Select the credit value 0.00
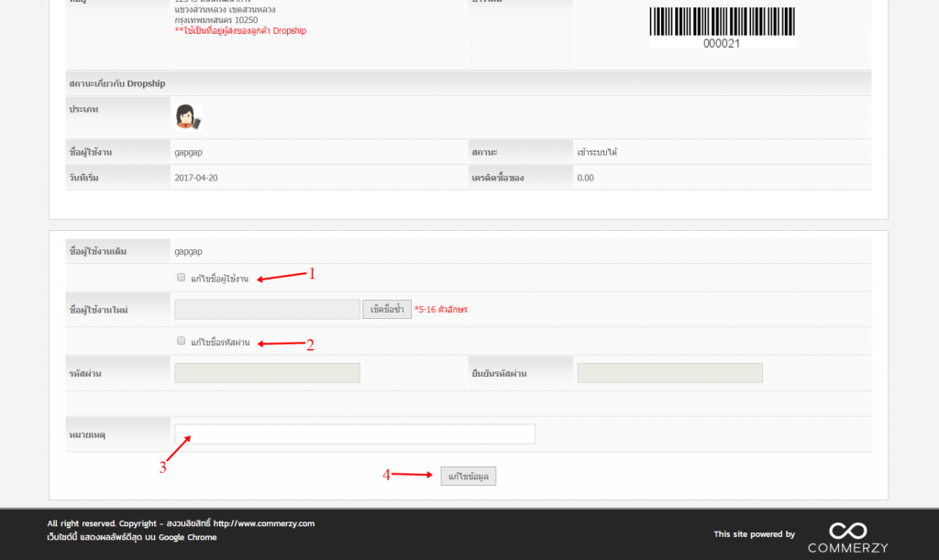Viewport: 939px width, 560px height. (x=586, y=178)
